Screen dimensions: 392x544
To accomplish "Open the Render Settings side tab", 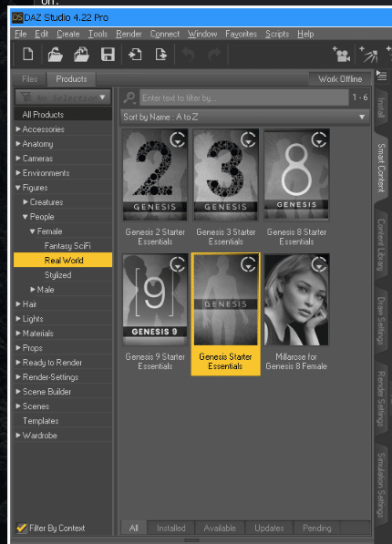I will point(381,398).
